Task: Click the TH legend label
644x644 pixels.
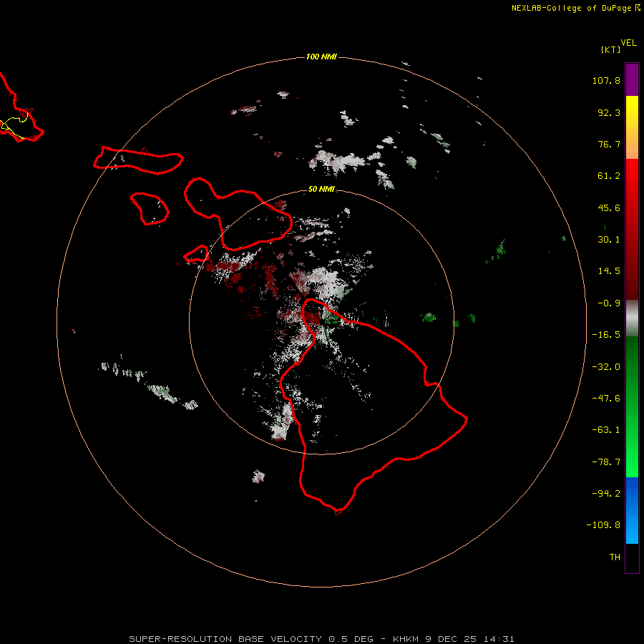Action: (615, 557)
